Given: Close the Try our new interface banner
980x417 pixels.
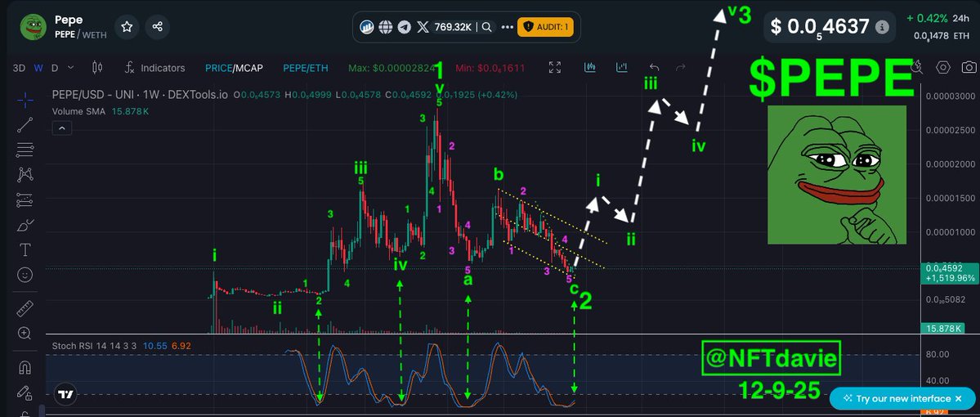Looking at the screenshot, I should 959,398.
